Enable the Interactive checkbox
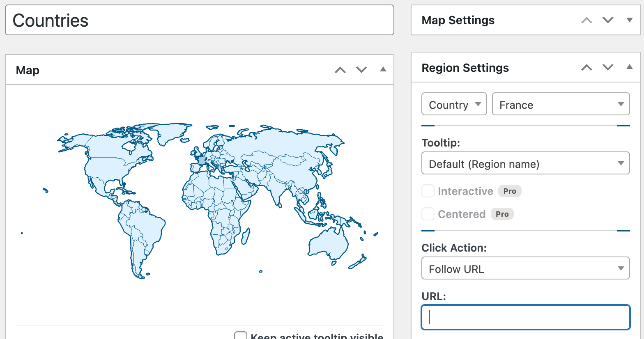 click(x=428, y=191)
